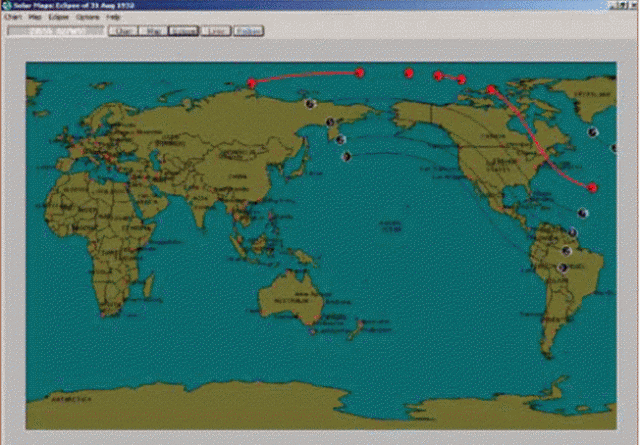Image resolution: width=640 pixels, height=445 pixels.
Task: Open the Help menu
Action: pyautogui.click(x=113, y=18)
